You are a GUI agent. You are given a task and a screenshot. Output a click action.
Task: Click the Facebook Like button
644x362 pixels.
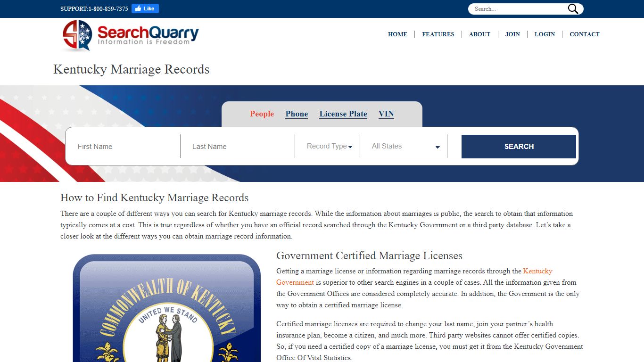pos(145,8)
